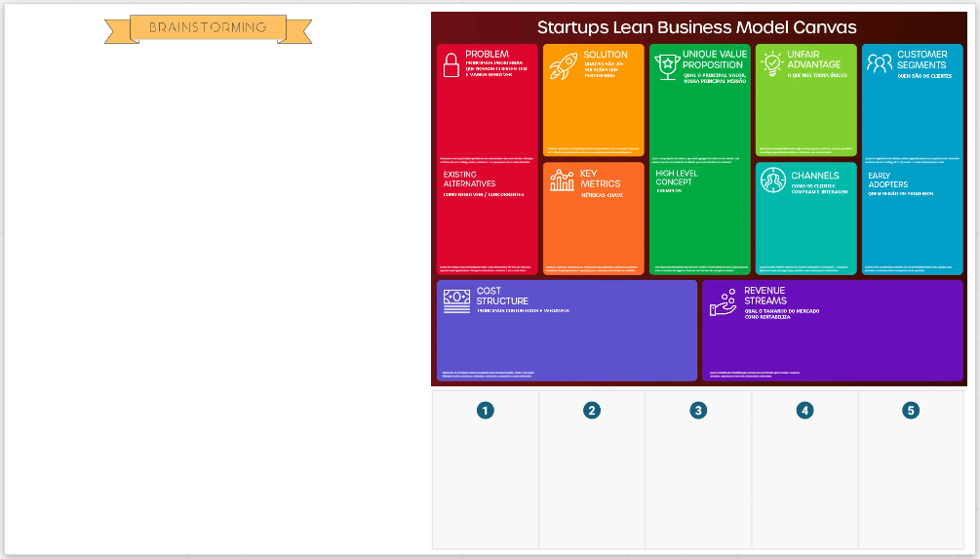The height and width of the screenshot is (559, 980).
Task: Click the trophy icon for Unique Value Proposition
Action: [667, 64]
